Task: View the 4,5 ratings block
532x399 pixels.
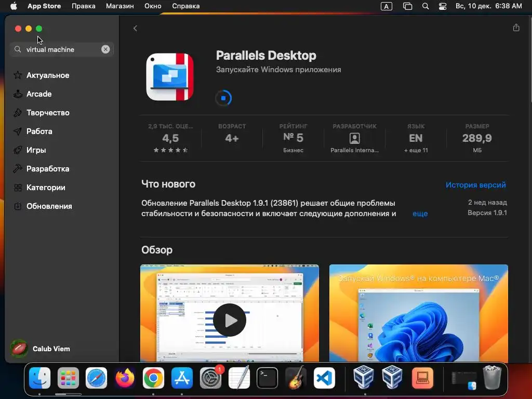Action: (170, 138)
